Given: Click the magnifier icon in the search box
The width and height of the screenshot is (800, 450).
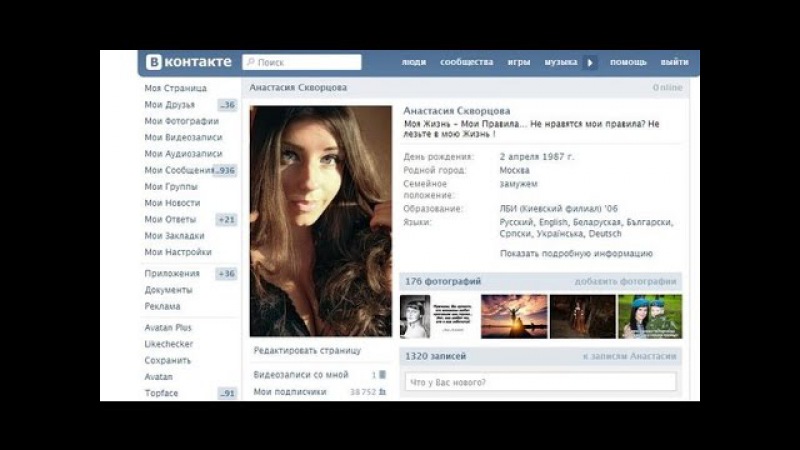Looking at the screenshot, I should [250, 62].
